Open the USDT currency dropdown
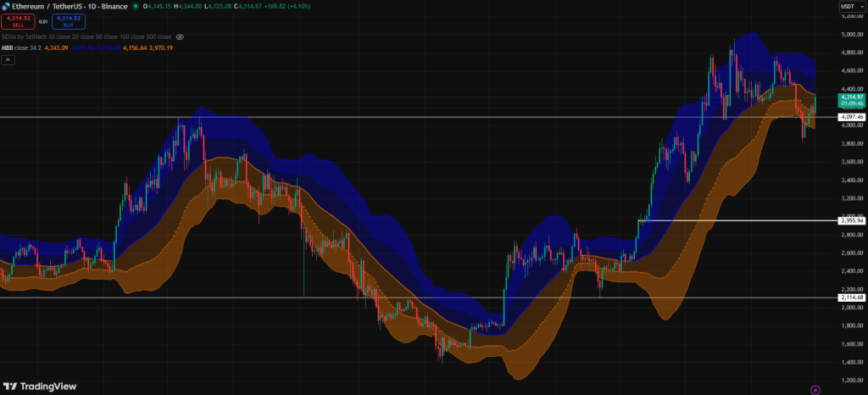The height and width of the screenshot is (395, 868). coord(849,8)
